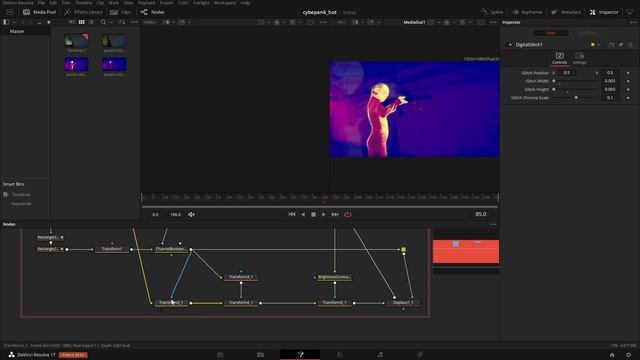Open the Help menu
This screenshot has width=640, height=360.
coord(245,3)
